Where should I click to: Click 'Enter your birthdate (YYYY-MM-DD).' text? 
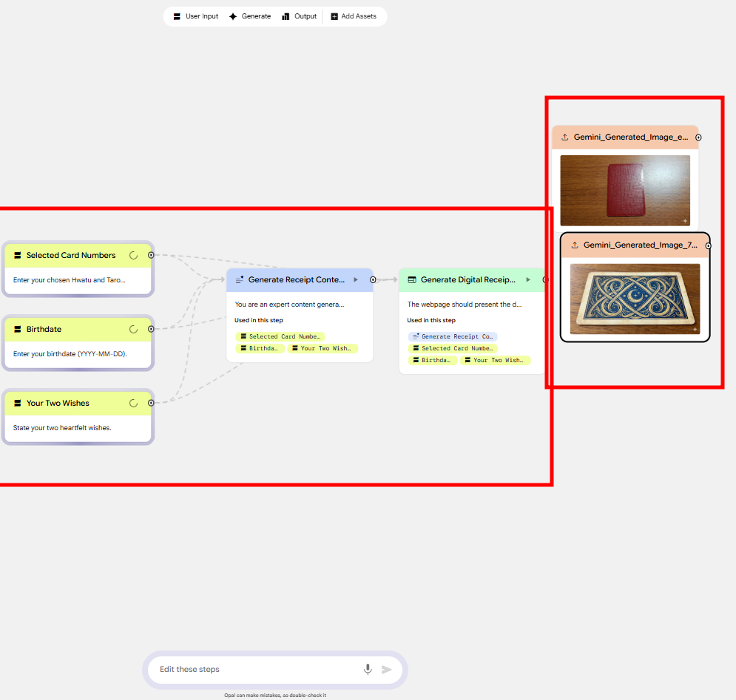[x=70, y=354]
